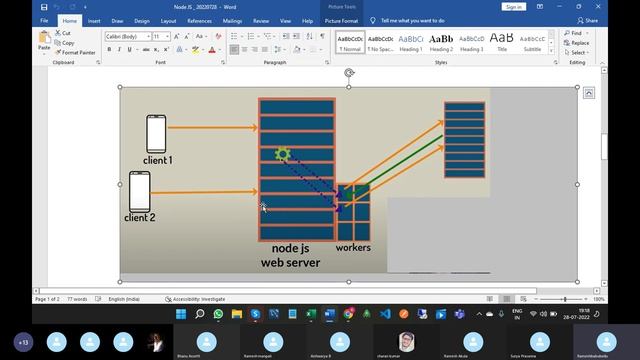Image resolution: width=640 pixels, height=360 pixels.
Task: Show paragraph marks pilcrow icon
Action: pyautogui.click(x=322, y=36)
